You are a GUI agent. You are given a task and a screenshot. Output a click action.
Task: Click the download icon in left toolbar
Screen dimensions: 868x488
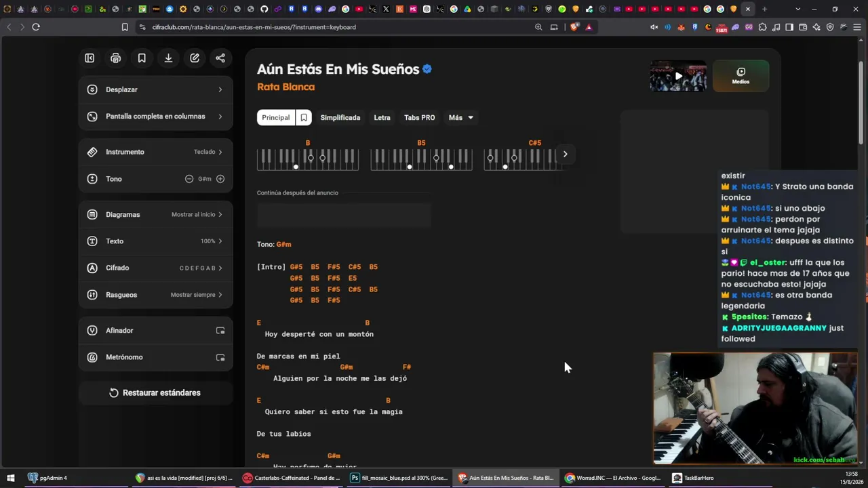[168, 58]
